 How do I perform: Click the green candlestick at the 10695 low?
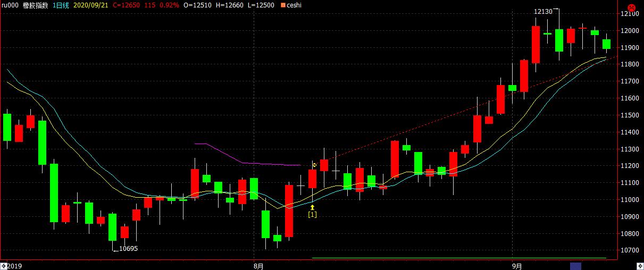click(x=112, y=227)
